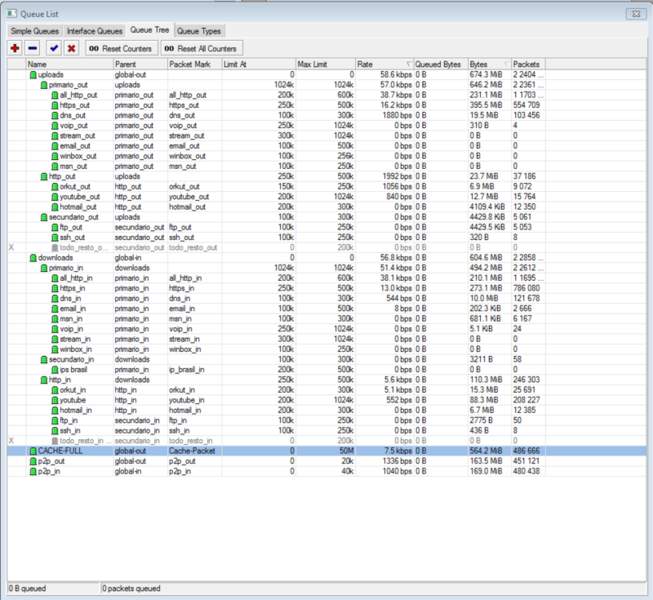Click the queue icon beside voip_out
Screen dimensions: 653x600
(55, 126)
